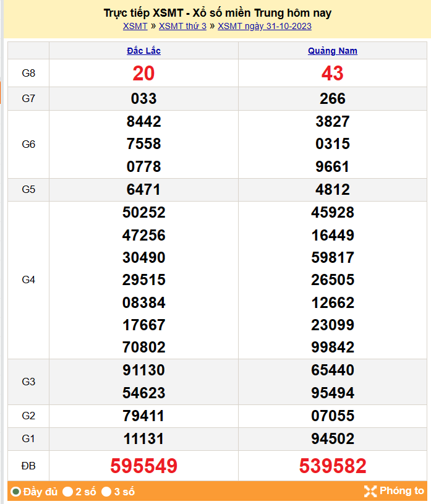The image size is (431, 504).
Task: Visit the Quảng Nam province link
Action: (333, 51)
